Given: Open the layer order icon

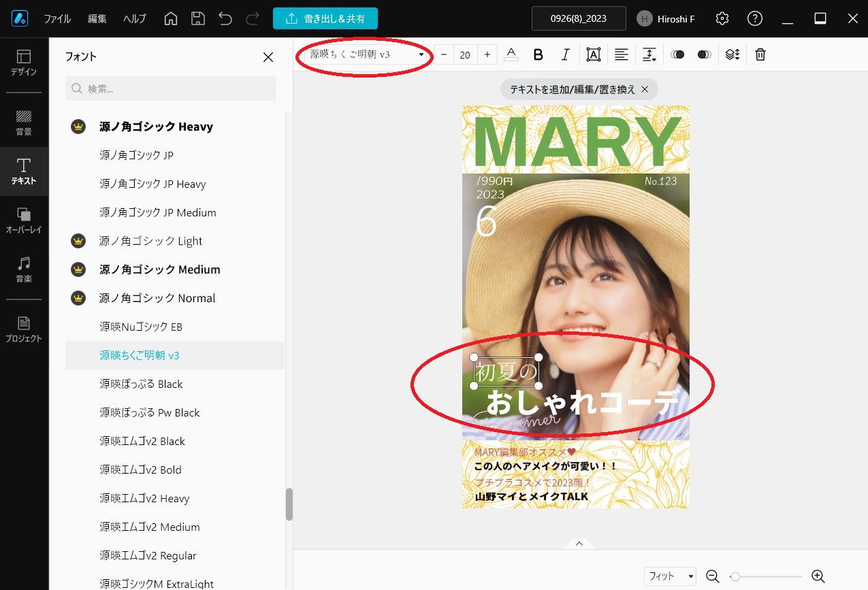Looking at the screenshot, I should (732, 54).
